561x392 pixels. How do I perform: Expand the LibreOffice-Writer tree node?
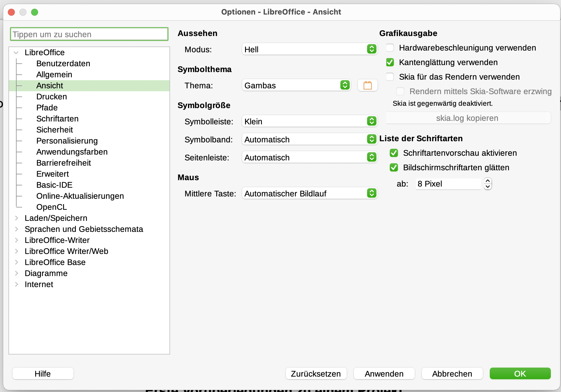pyautogui.click(x=17, y=240)
